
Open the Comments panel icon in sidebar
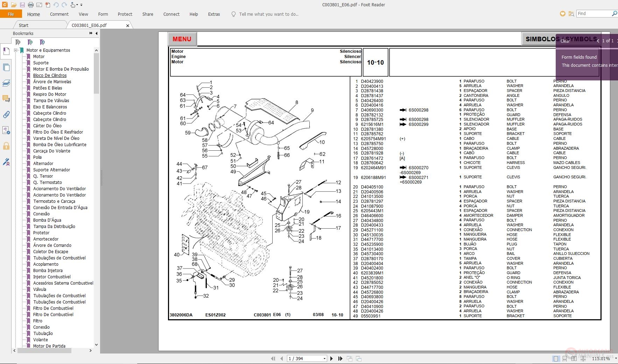click(6, 99)
